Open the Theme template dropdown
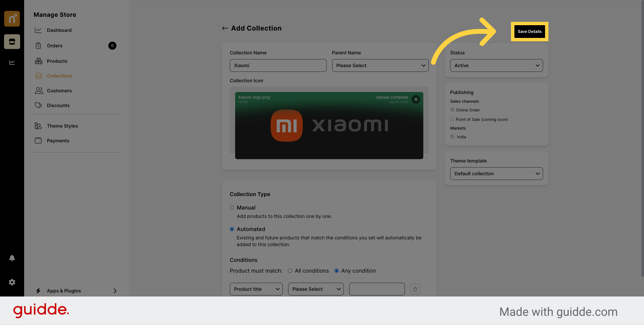The image size is (644, 325). tap(496, 174)
